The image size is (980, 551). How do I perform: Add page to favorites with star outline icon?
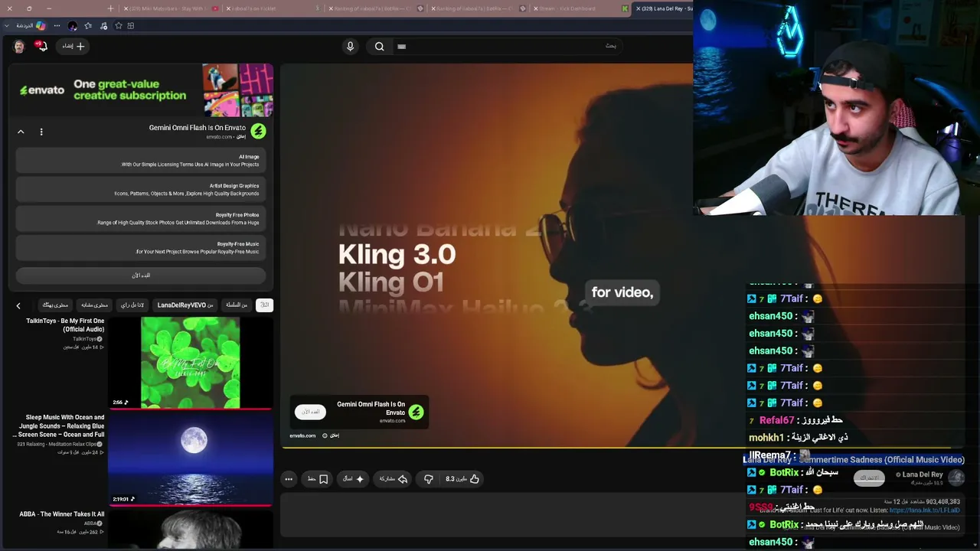point(119,26)
